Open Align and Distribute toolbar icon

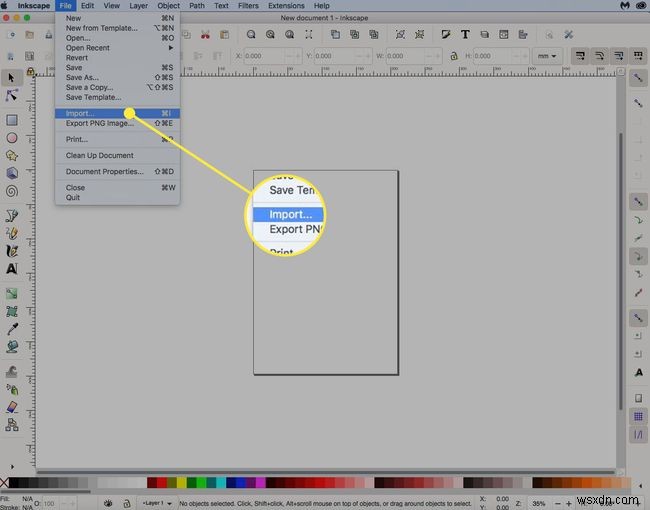point(523,34)
